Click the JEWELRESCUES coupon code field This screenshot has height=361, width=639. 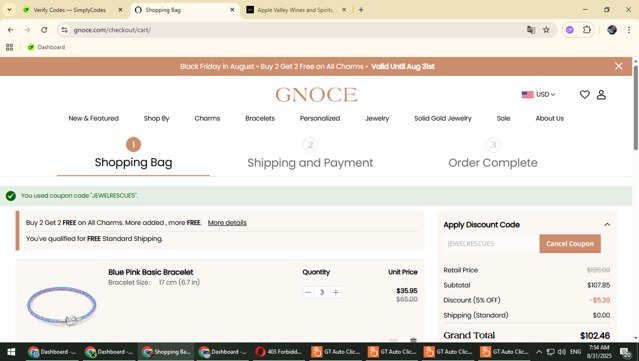491,244
